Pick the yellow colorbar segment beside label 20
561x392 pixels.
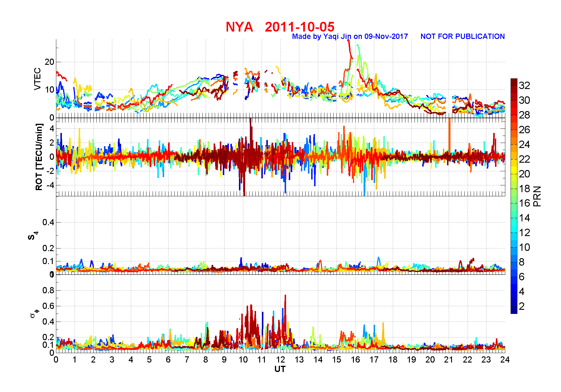coord(514,170)
